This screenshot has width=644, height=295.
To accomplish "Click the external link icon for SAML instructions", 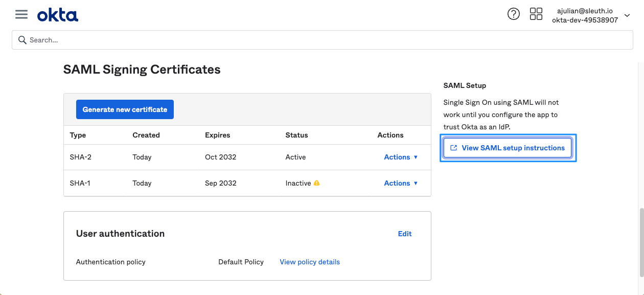I will [453, 148].
